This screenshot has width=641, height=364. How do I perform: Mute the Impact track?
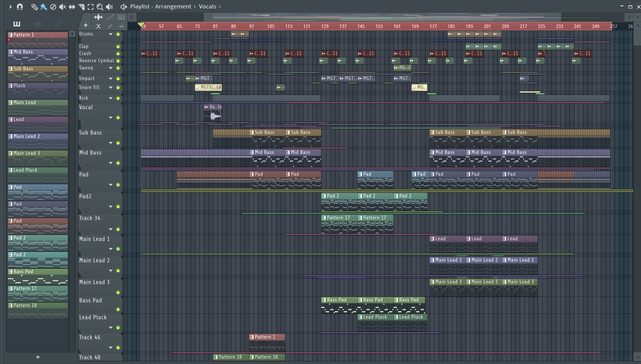click(118, 79)
